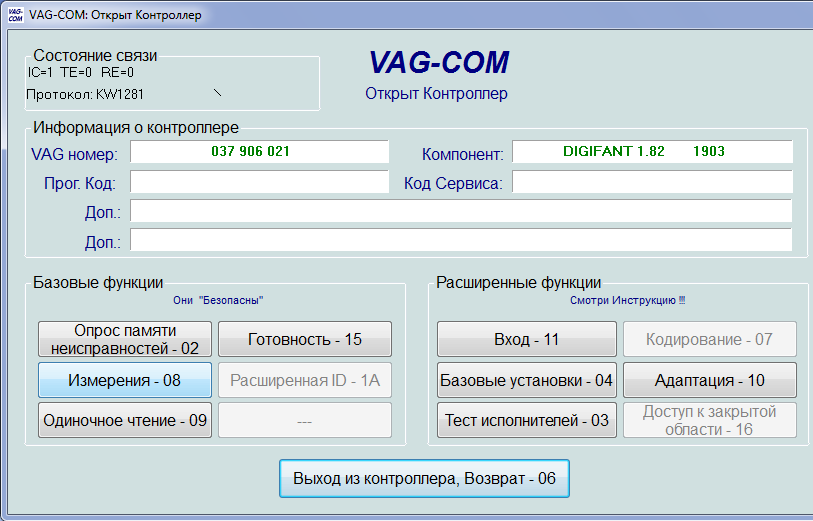
Task: Click the 'Компонент:' label
Action: click(462, 154)
